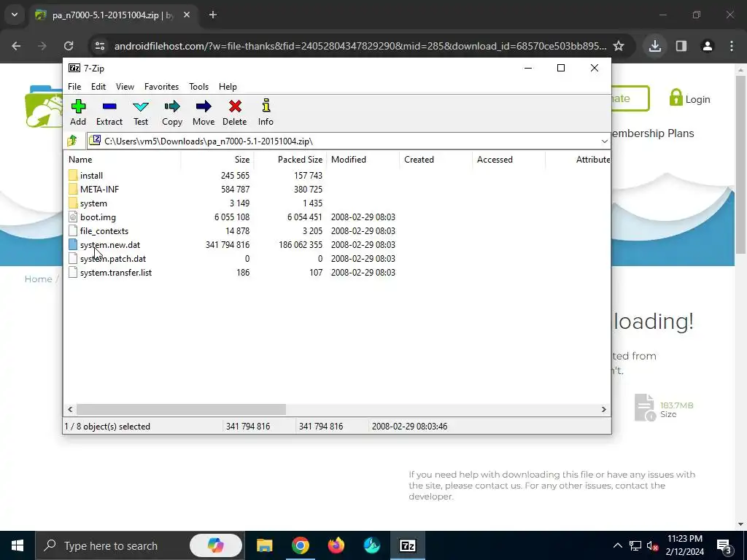
Task: Click the 7-Zip horizontal scrollbar thumb
Action: [181, 409]
